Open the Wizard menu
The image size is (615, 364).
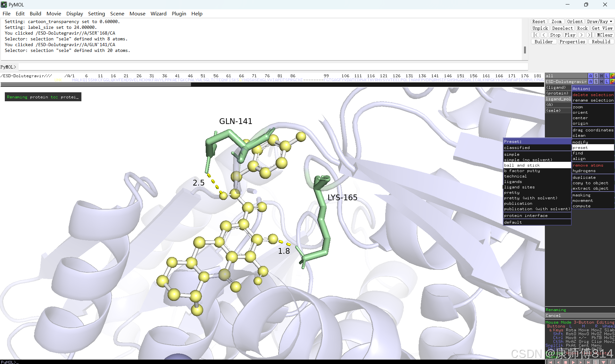click(x=158, y=13)
